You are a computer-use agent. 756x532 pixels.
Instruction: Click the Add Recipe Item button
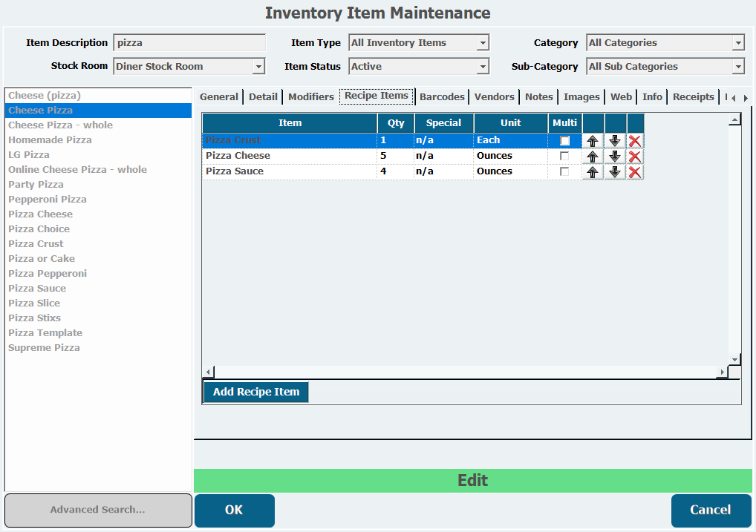click(x=255, y=392)
